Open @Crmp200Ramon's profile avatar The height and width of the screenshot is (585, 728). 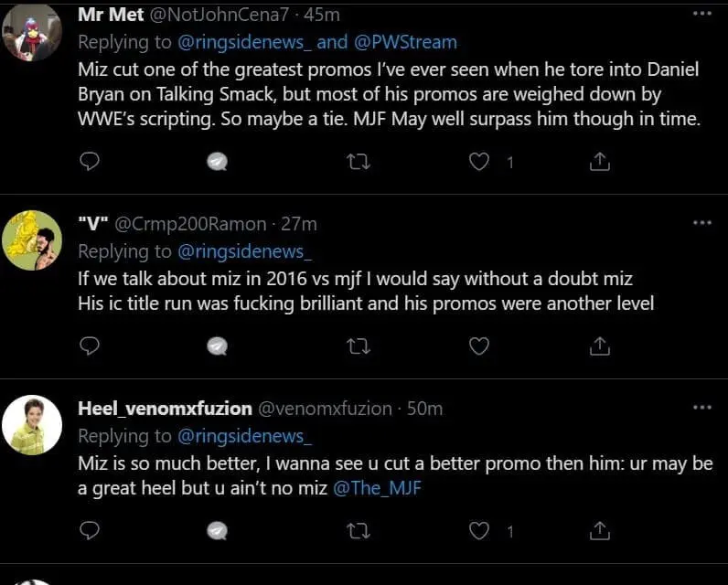33,240
